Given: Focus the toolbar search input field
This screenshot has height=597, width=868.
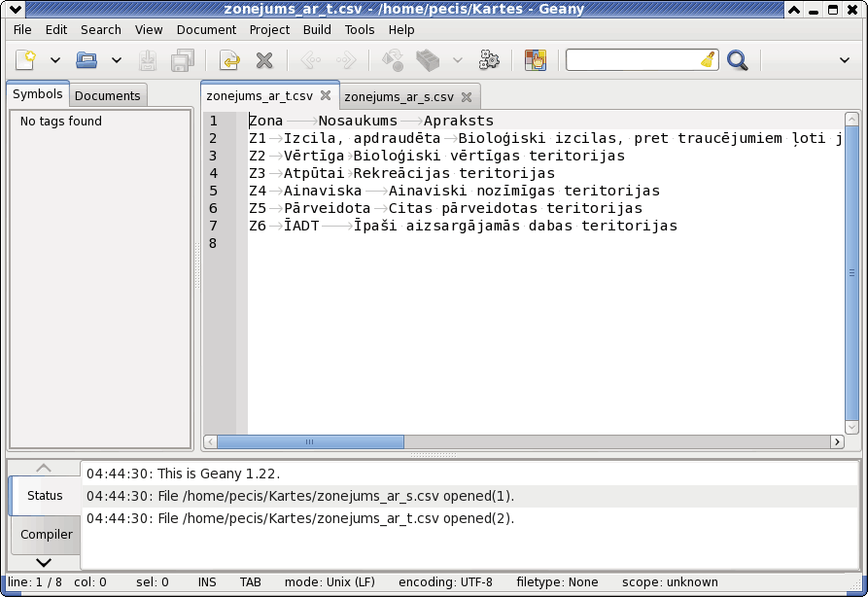Looking at the screenshot, I should click(x=631, y=60).
